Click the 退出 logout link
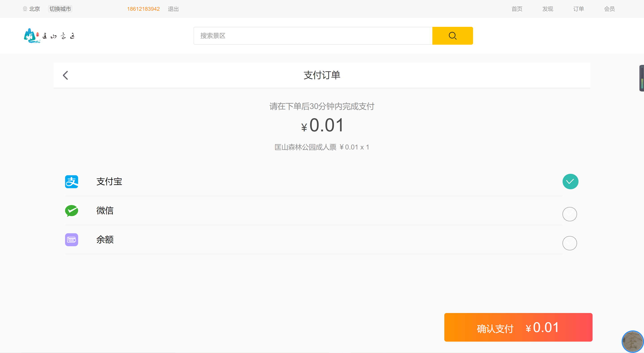 click(x=173, y=9)
